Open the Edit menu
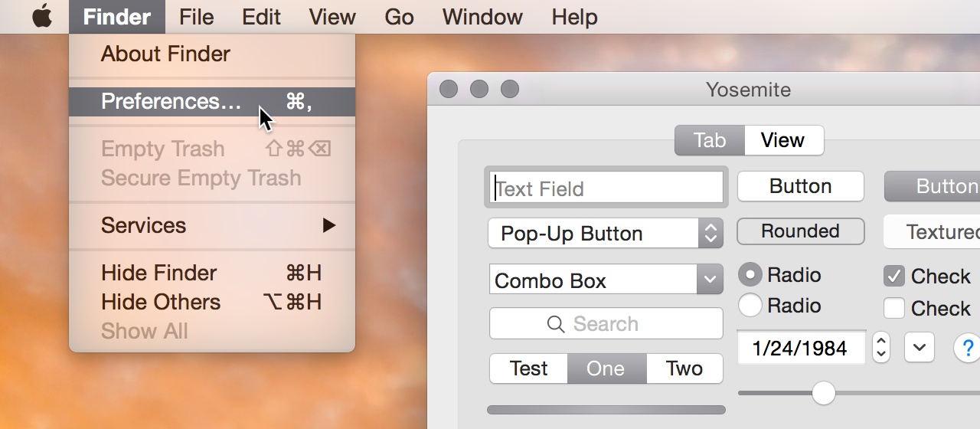This screenshot has width=980, height=429. coord(262,17)
